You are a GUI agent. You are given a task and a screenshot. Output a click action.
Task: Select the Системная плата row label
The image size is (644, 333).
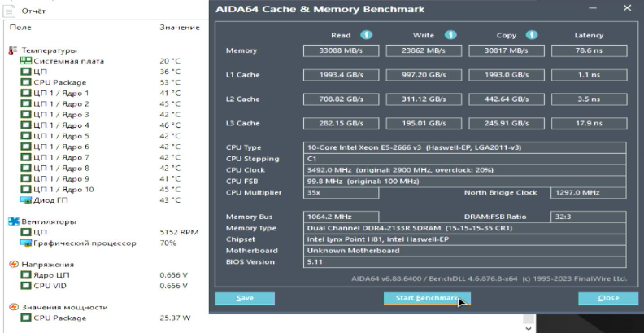69,61
